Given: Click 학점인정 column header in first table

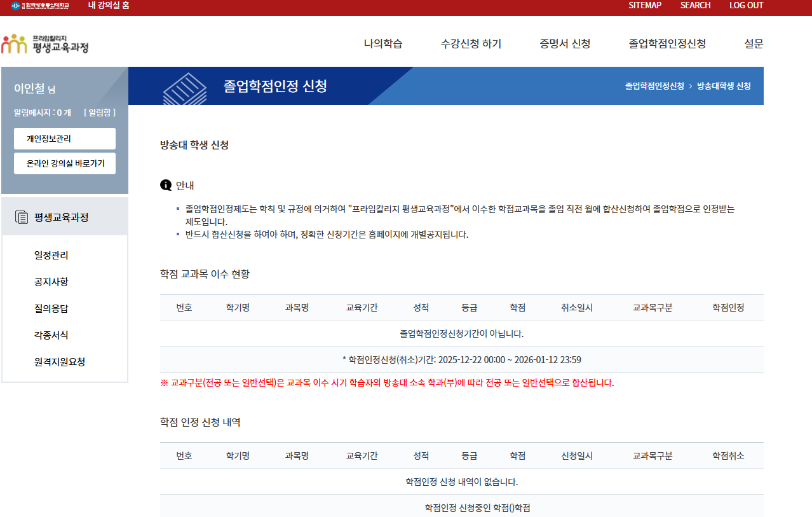Looking at the screenshot, I should [728, 307].
